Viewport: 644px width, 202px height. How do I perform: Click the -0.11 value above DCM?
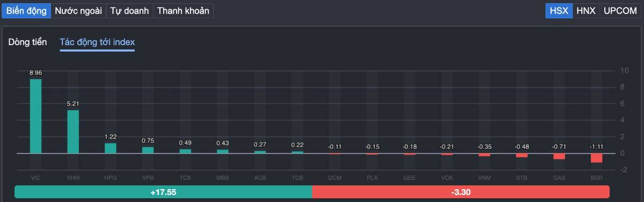click(335, 147)
